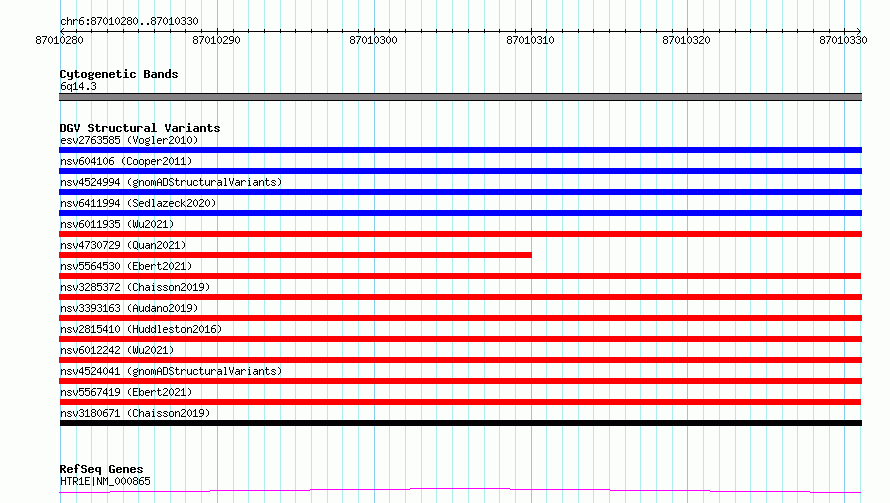This screenshot has width=890, height=503.
Task: Click nsv4524994 (gnomADStructuralVariants) label
Action: [x=171, y=182]
